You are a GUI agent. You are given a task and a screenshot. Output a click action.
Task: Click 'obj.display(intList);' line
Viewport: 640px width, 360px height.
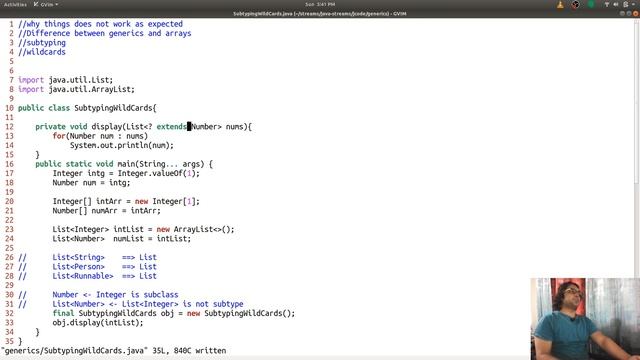click(x=98, y=322)
